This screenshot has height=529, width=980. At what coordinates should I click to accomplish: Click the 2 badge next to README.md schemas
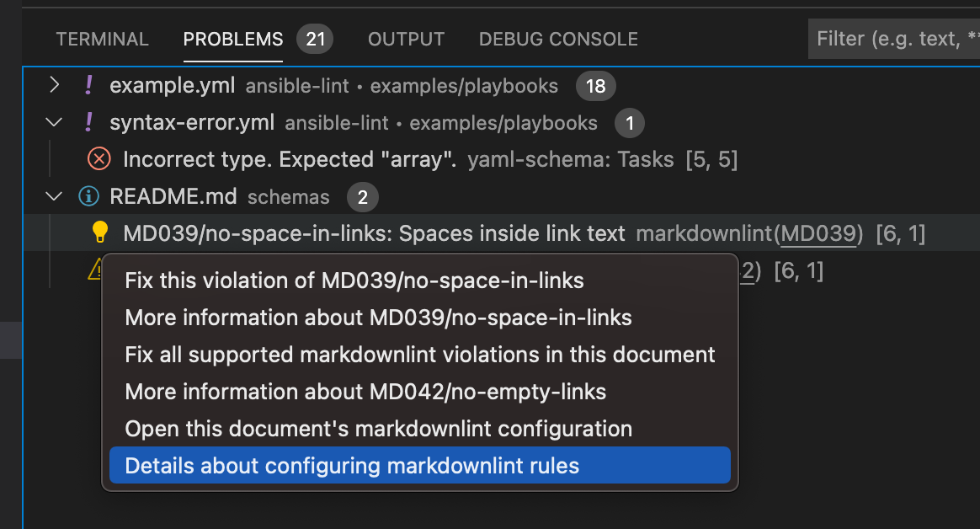pos(361,195)
